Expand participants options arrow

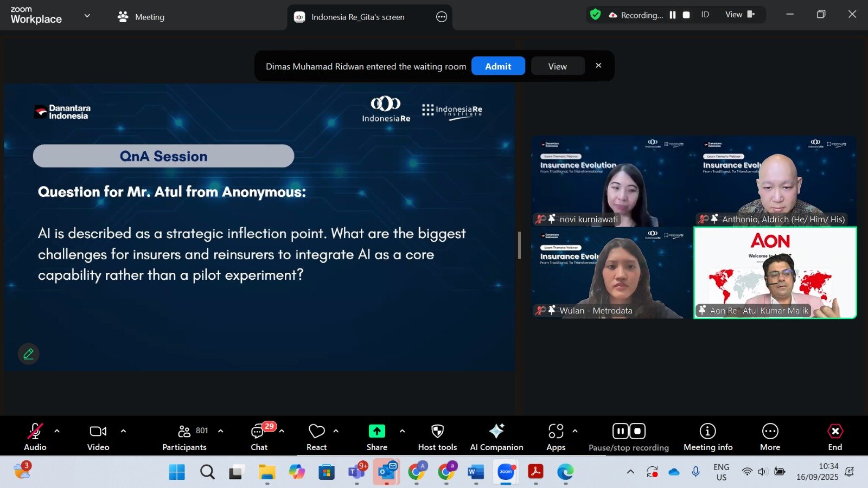tap(220, 431)
